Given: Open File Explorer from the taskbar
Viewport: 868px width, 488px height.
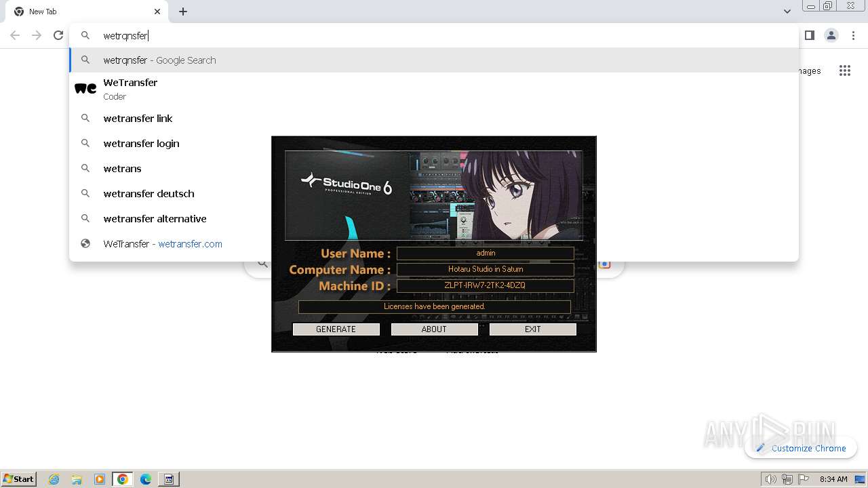Looking at the screenshot, I should pyautogui.click(x=77, y=479).
